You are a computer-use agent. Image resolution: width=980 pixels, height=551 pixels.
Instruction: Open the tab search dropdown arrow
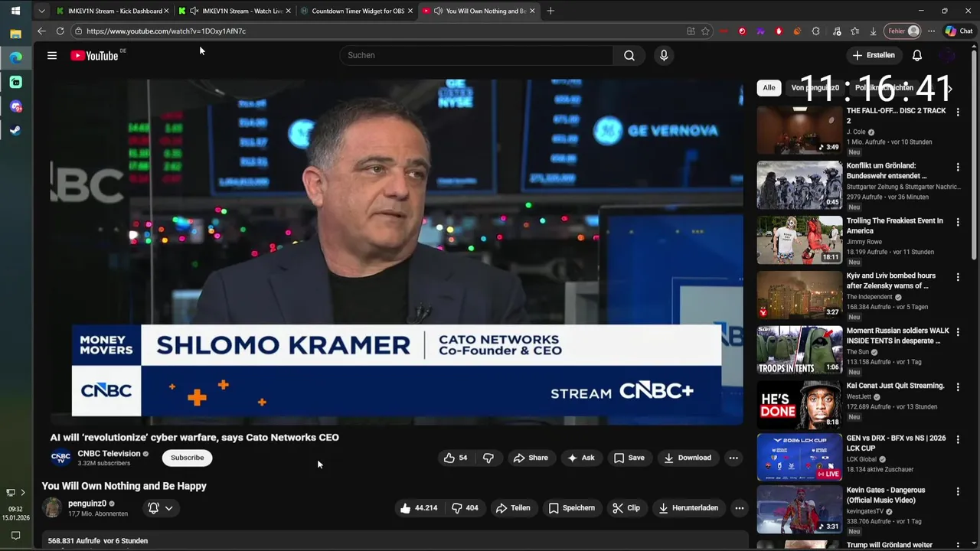point(41,11)
